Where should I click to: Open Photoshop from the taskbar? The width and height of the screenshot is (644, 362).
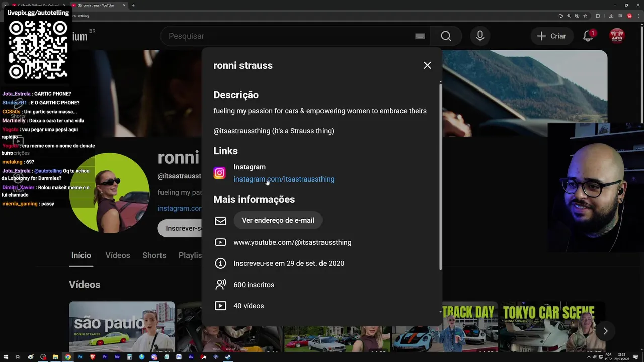(80, 357)
